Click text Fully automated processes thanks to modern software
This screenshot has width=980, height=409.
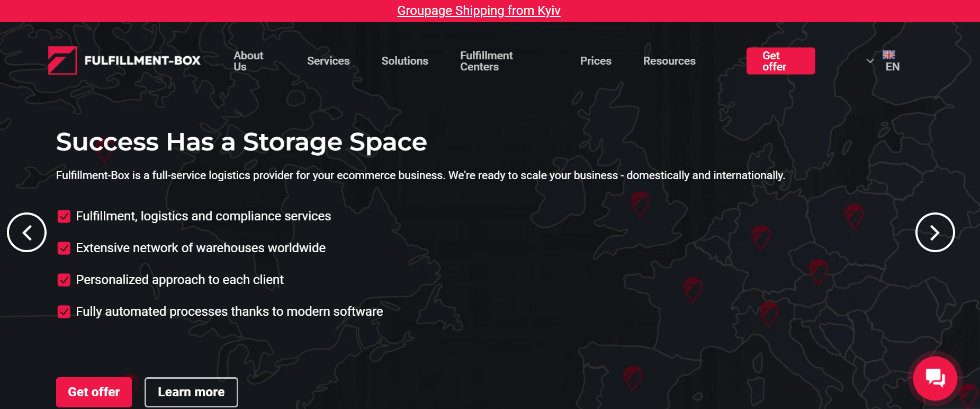click(229, 312)
